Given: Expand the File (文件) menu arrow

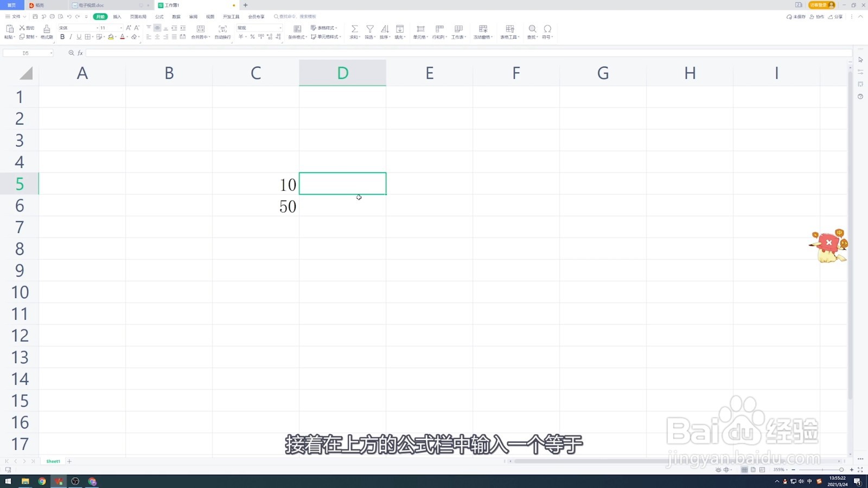Looking at the screenshot, I should click(x=24, y=17).
